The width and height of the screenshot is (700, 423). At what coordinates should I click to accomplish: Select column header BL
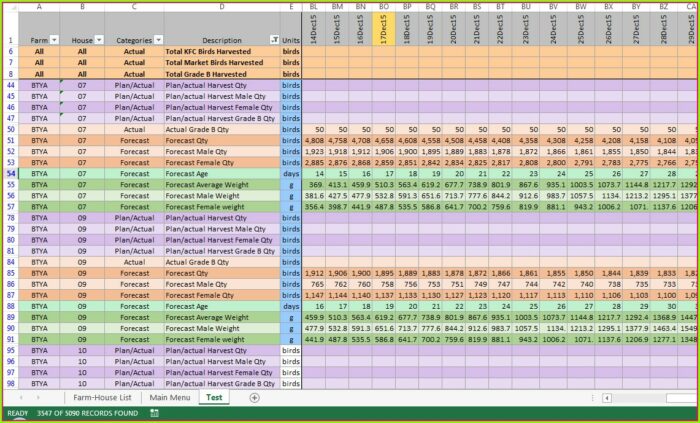point(314,7)
